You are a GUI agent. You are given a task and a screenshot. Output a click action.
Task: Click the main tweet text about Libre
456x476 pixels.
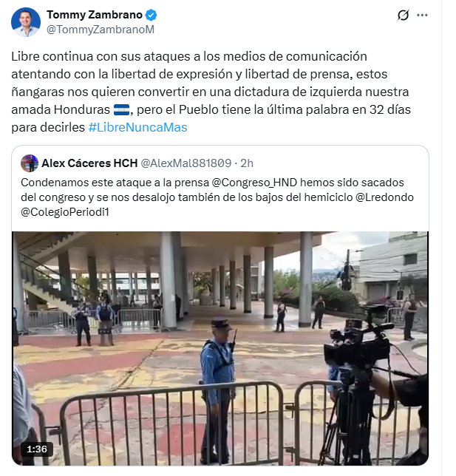[x=211, y=92]
